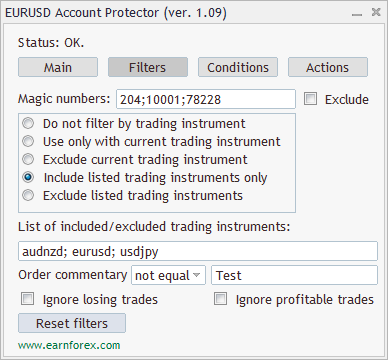Tick Ignore losing trades checkbox
The image size is (388, 360).
27,299
